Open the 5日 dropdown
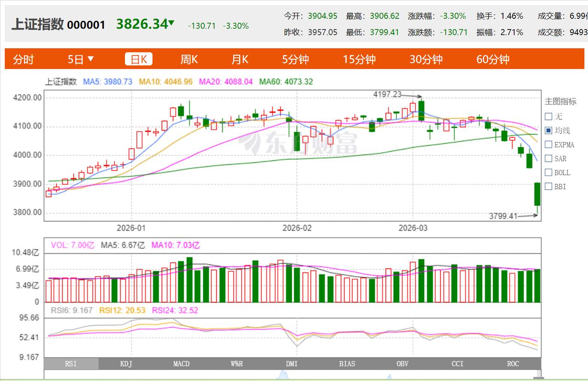This screenshot has height=381, width=588. pyautogui.click(x=81, y=59)
